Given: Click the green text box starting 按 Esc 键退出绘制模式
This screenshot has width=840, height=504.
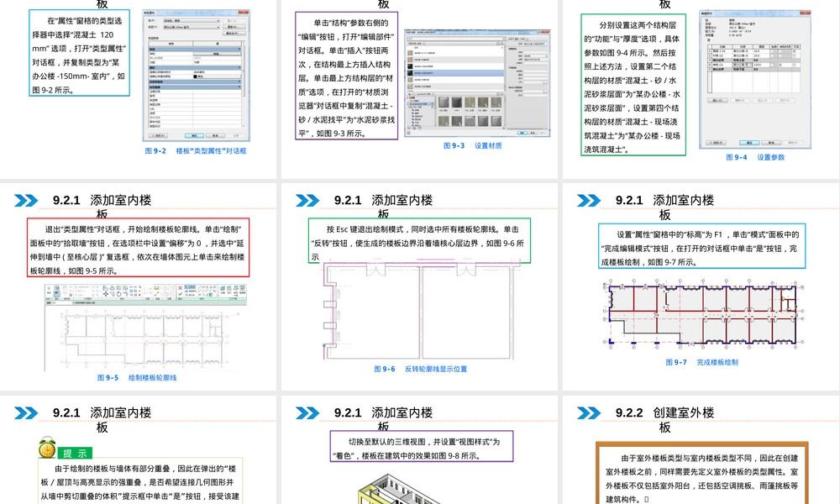Looking at the screenshot, I should click(419, 240).
